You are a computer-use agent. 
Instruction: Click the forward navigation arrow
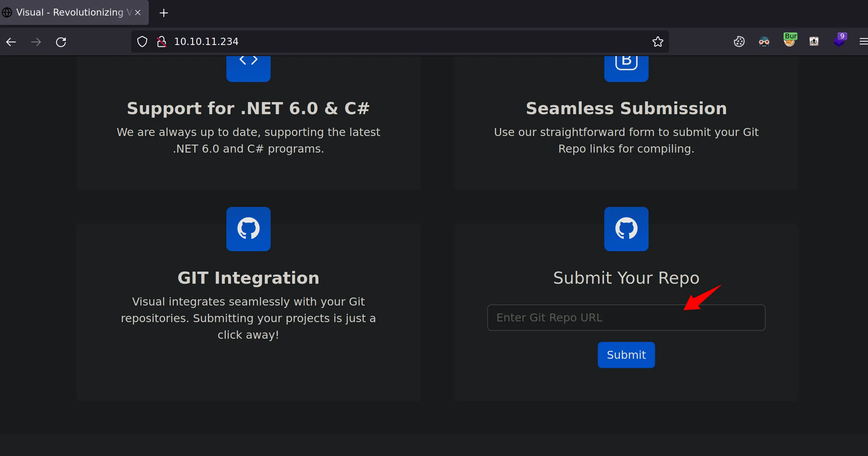(36, 42)
